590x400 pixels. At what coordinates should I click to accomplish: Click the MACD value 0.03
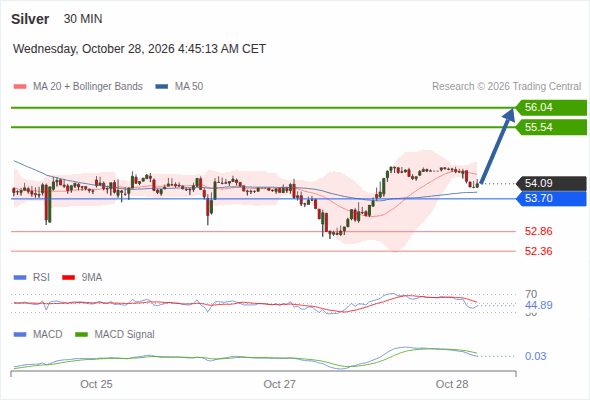(535, 356)
